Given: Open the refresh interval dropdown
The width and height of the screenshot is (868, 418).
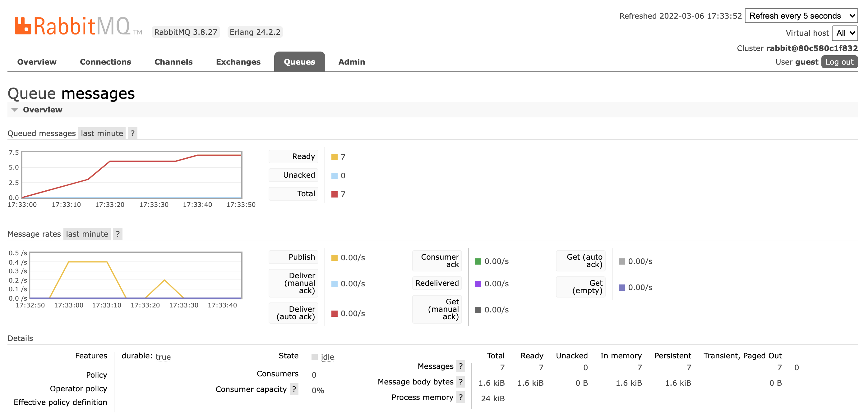Looking at the screenshot, I should 801,16.
